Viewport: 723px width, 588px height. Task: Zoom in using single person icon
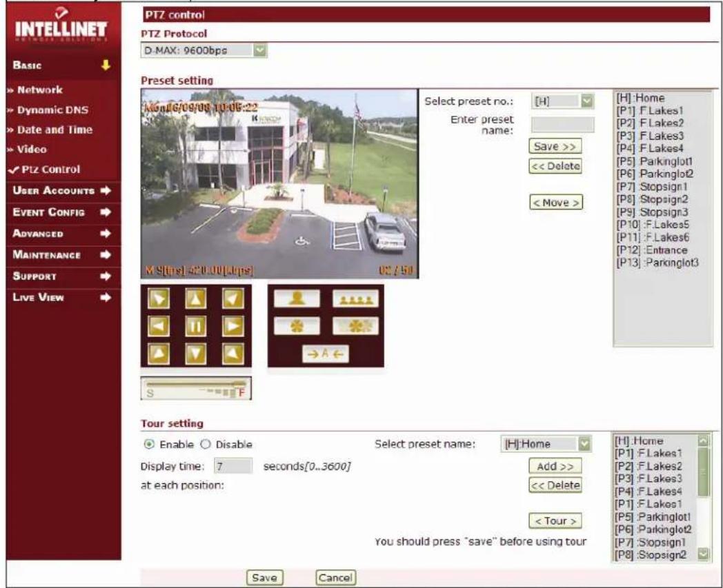pyautogui.click(x=297, y=298)
